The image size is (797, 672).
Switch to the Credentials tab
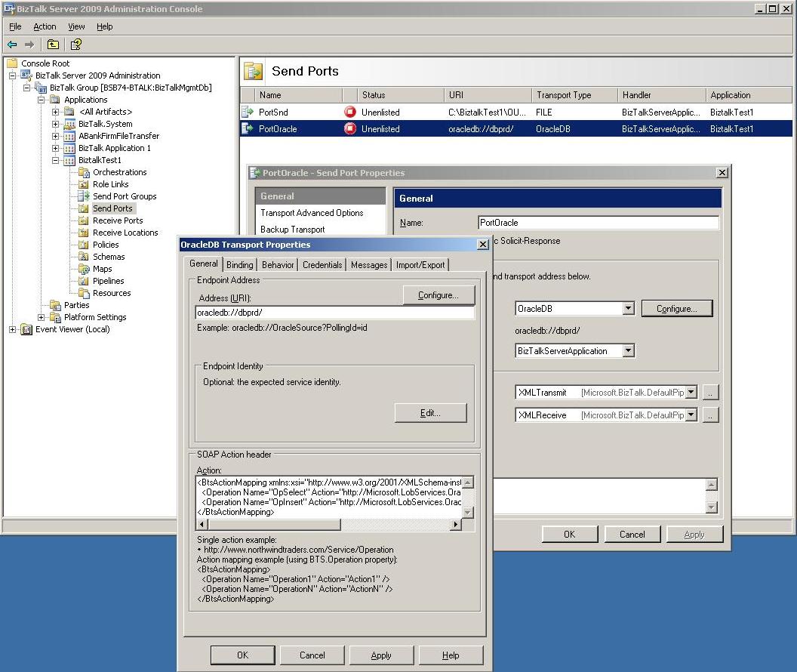click(x=322, y=265)
